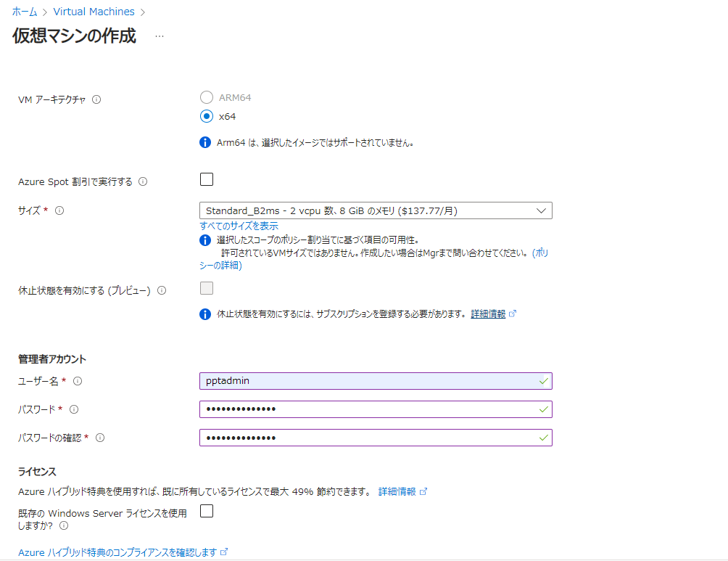Open Azure ハイブリッド特典のコンプライアンスを確認します link
This screenshot has height=561, width=728.
pyautogui.click(x=117, y=552)
